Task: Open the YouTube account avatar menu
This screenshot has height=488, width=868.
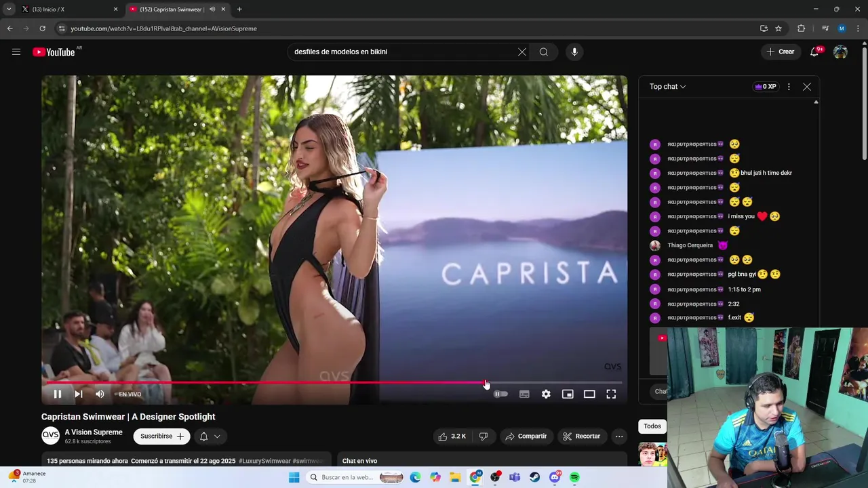Action: [840, 52]
